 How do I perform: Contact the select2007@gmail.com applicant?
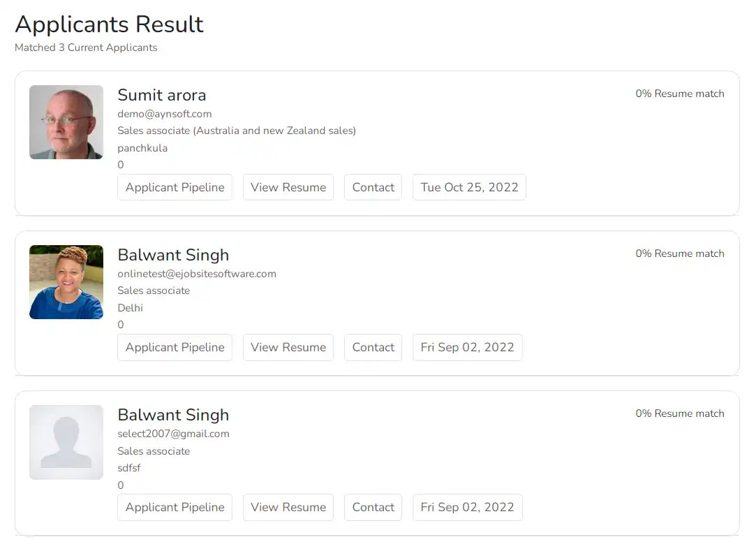tap(373, 507)
